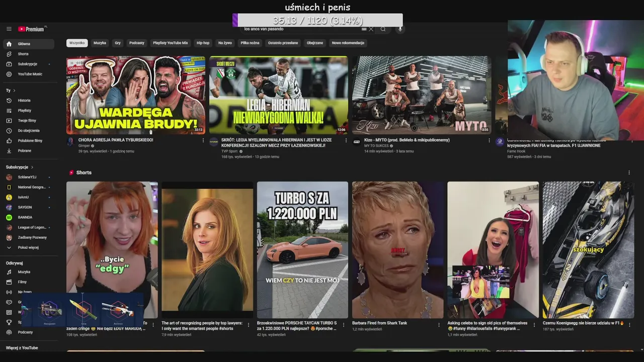This screenshot has width=644, height=362.
Task: Open the IsAmU channel subscription
Action: (29, 197)
